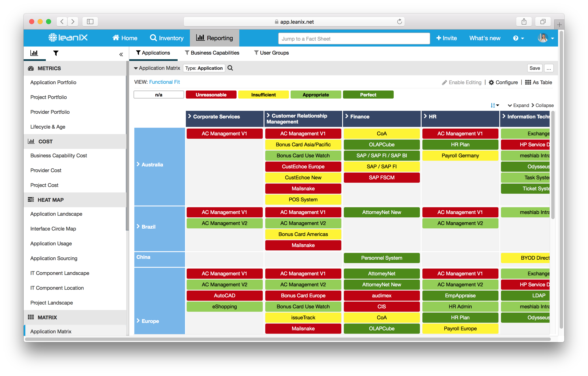Switch to the Business Capabilities tab

[212, 53]
